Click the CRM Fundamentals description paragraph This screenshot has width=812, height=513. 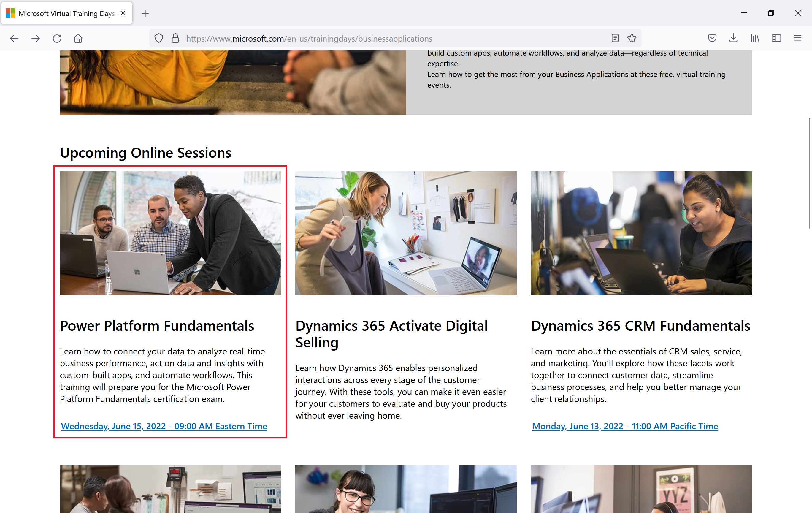point(636,375)
